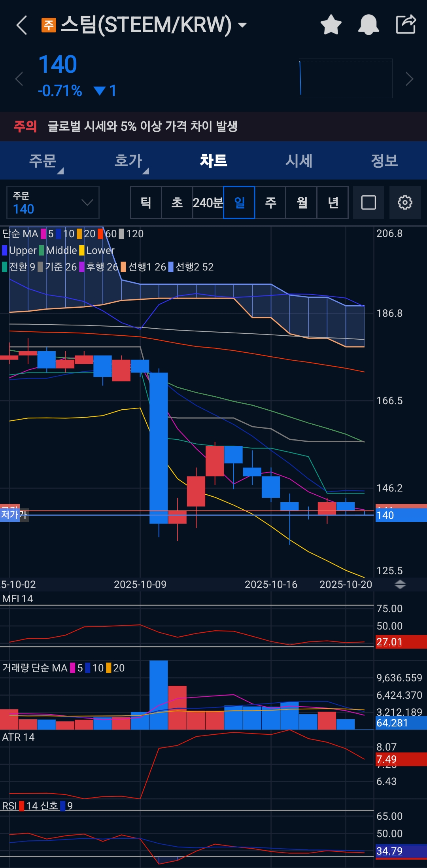Switch to the 주문 tab
427x868 pixels.
pos(43,161)
